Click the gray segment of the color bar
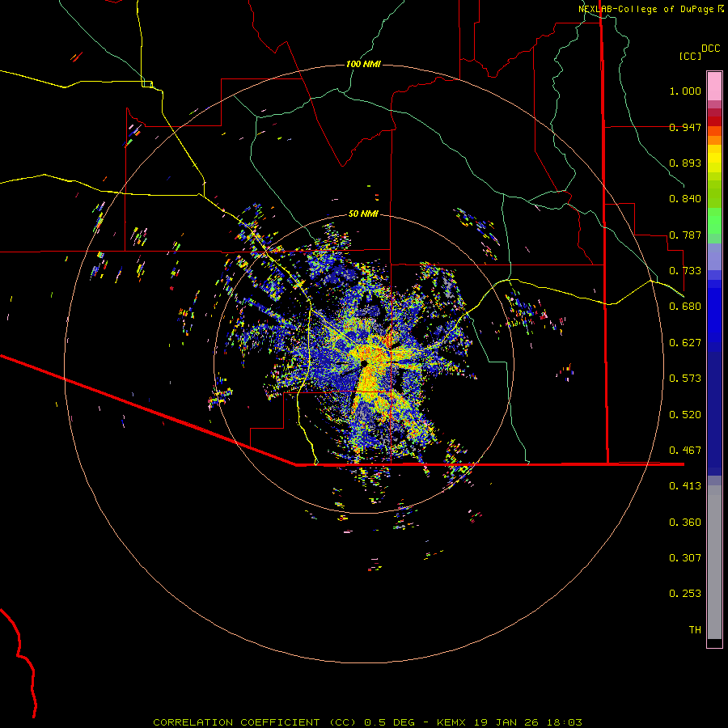The image size is (728, 728). pos(714,562)
